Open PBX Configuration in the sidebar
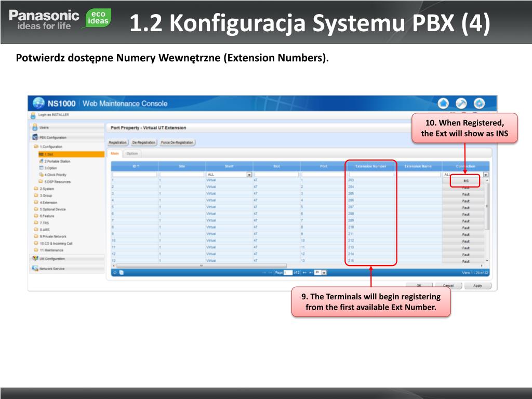532x399 pixels. (68, 137)
